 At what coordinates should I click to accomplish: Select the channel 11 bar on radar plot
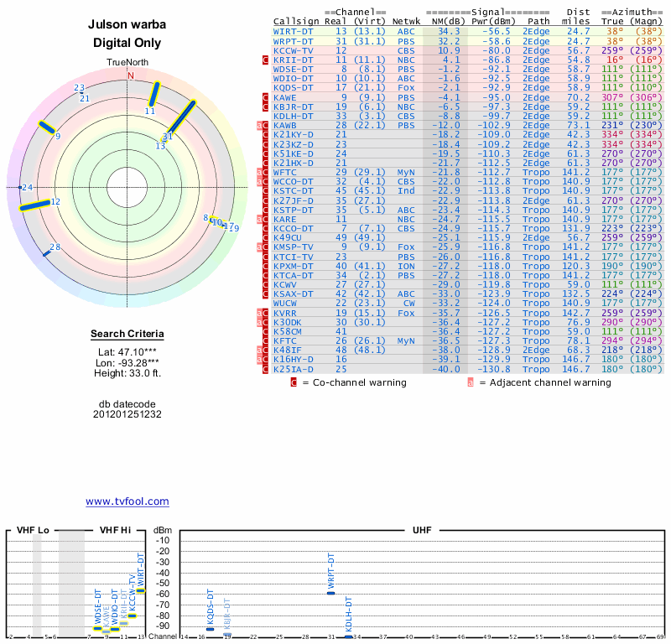(x=154, y=94)
